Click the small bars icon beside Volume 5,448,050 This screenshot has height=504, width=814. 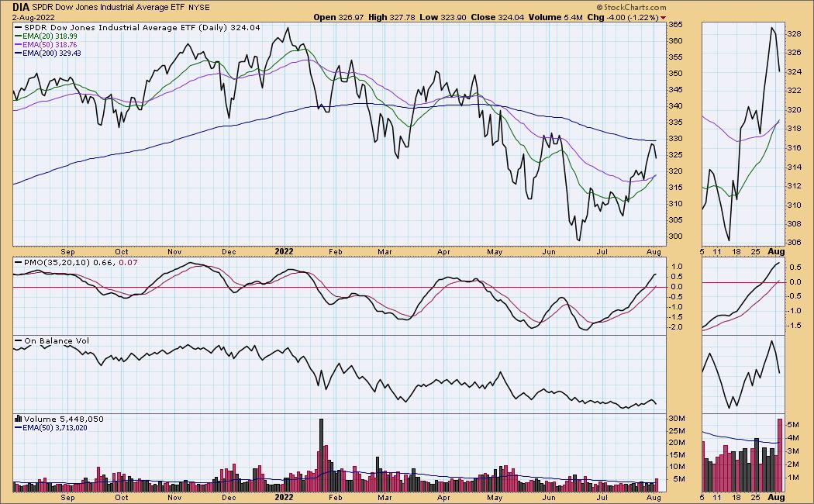point(18,419)
